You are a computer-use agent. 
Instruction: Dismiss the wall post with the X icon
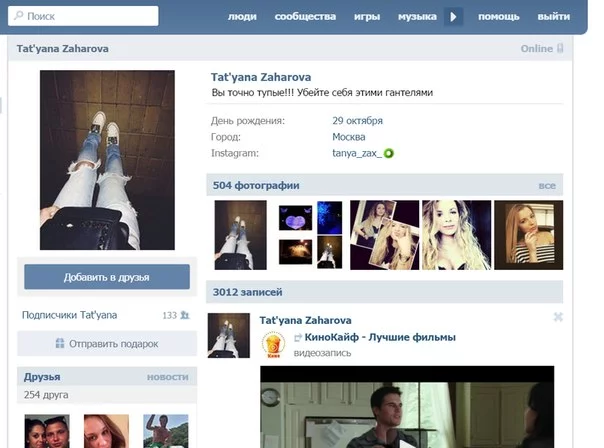(558, 317)
